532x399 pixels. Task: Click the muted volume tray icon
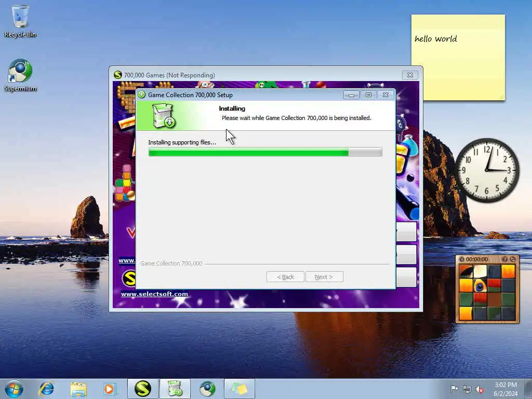tap(480, 389)
